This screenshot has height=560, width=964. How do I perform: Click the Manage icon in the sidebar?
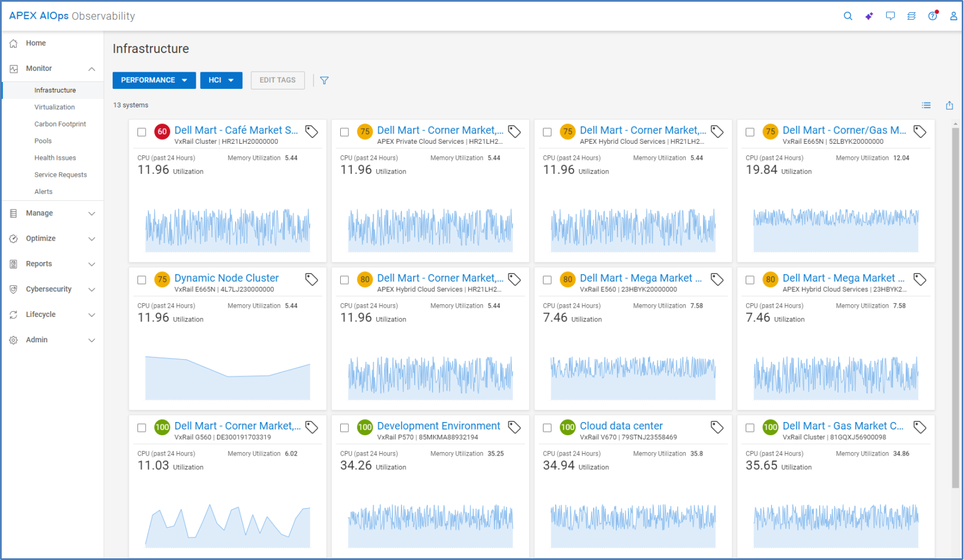tap(14, 214)
